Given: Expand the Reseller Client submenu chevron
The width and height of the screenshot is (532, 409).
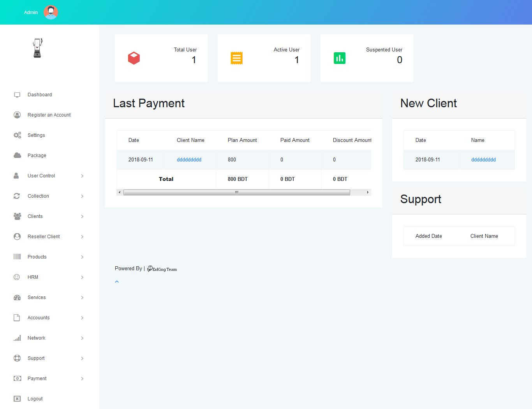Looking at the screenshot, I should [82, 237].
